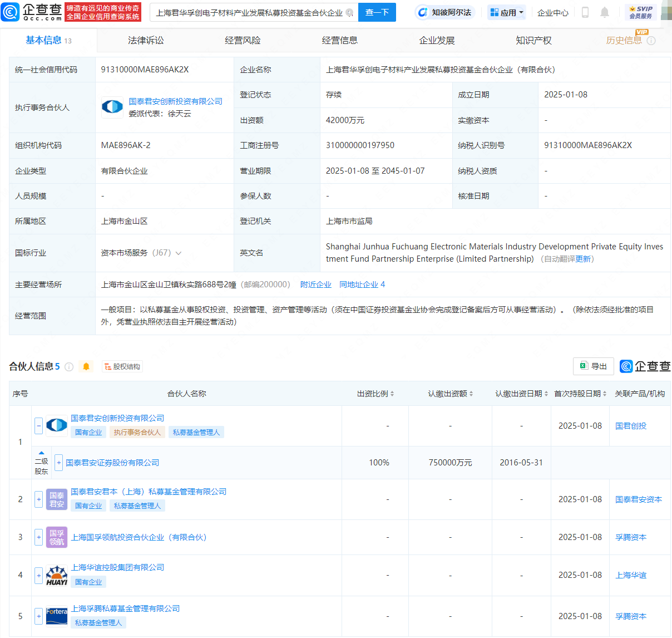Click info icon beside 合伙人信息 heading
This screenshot has width=672, height=638.
tap(69, 366)
